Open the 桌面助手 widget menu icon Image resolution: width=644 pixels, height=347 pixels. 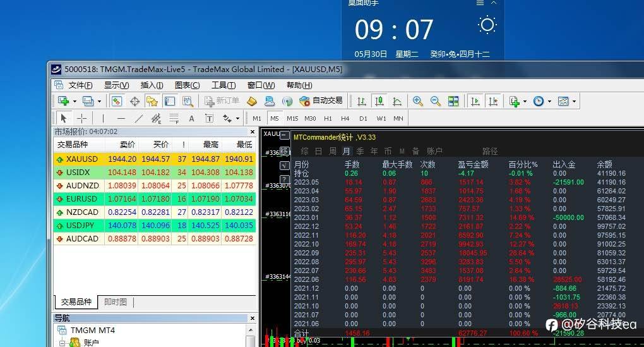(480, 3)
